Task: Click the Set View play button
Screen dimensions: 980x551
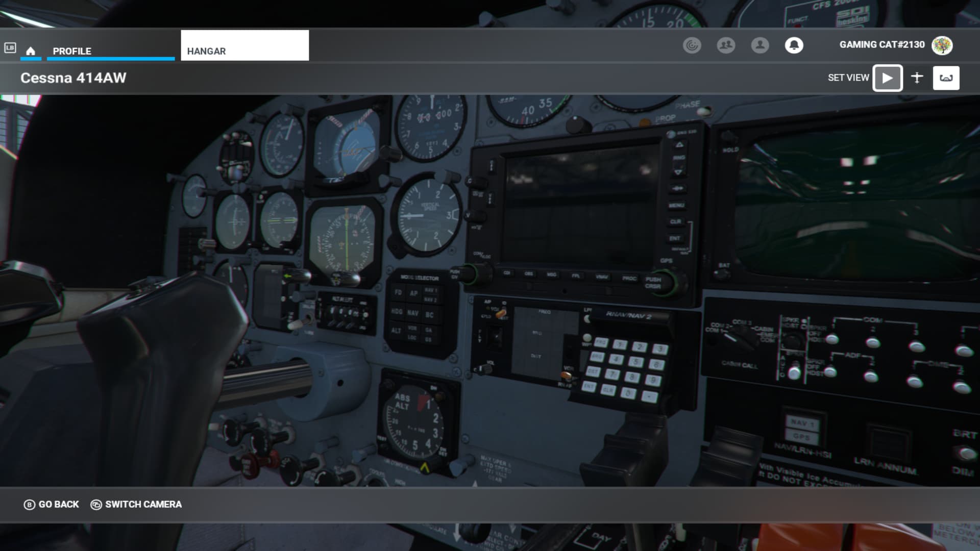Action: point(888,78)
